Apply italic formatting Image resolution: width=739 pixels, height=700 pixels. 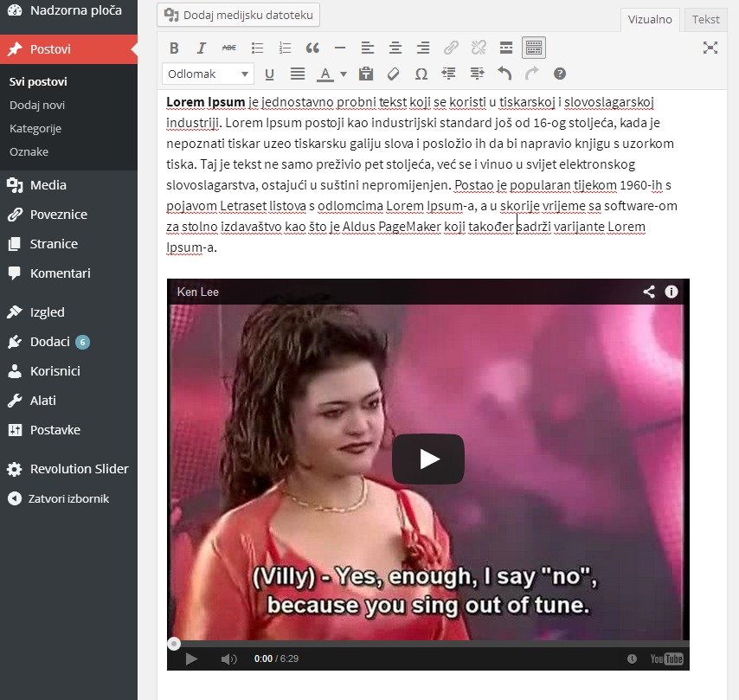[202, 48]
